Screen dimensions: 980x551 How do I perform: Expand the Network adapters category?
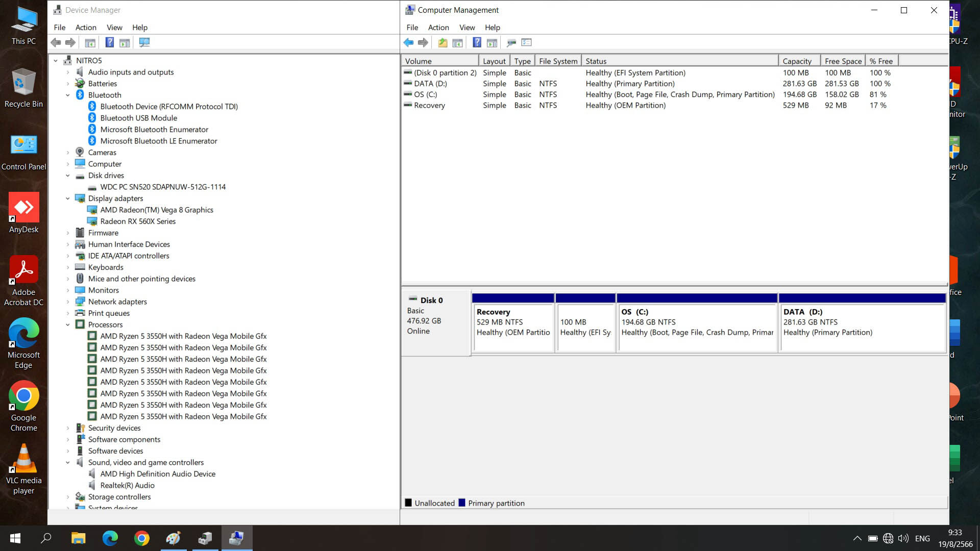[67, 302]
